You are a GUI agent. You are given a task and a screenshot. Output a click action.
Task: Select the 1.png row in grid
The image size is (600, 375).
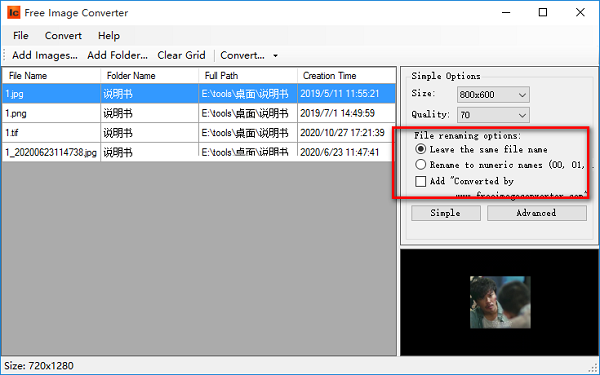tap(199, 113)
